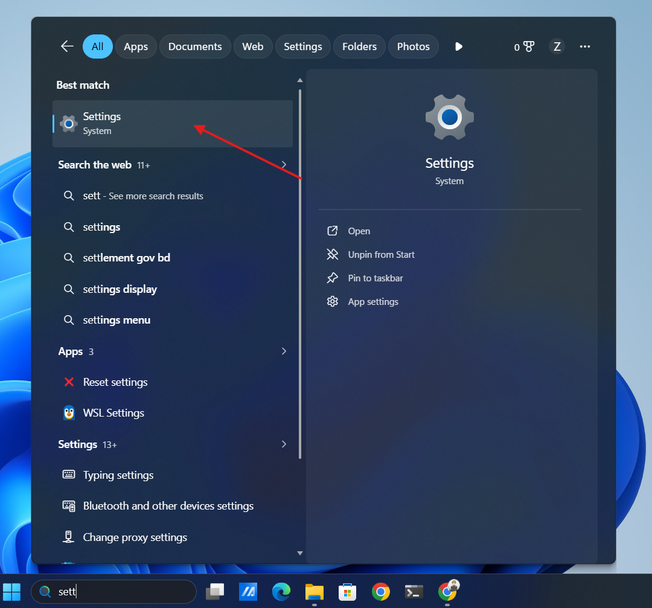
Task: Select the 'settlement gov bd' suggestion
Action: point(173,258)
